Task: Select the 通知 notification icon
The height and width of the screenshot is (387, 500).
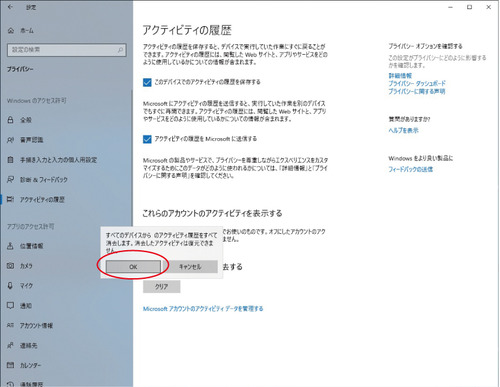Action: point(10,305)
